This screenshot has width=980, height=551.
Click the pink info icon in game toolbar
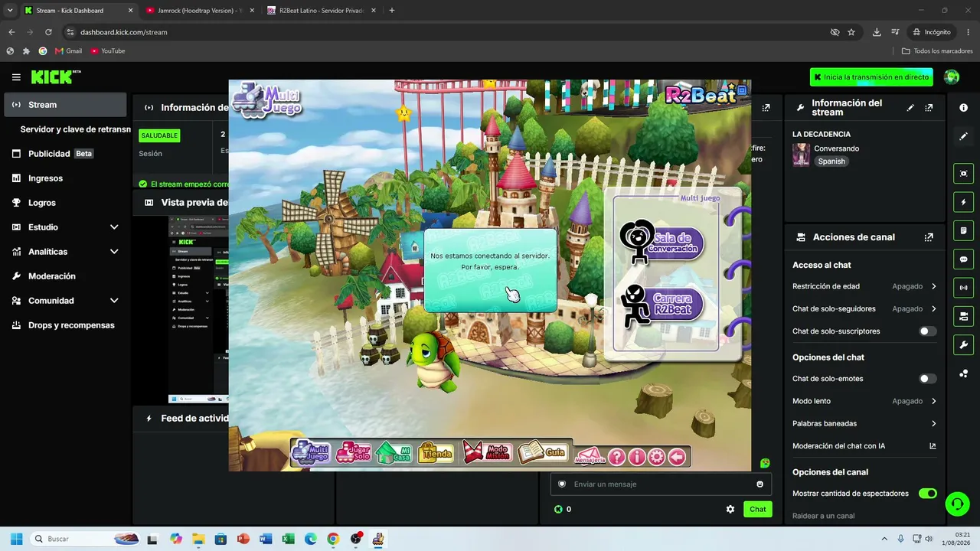coord(637,457)
